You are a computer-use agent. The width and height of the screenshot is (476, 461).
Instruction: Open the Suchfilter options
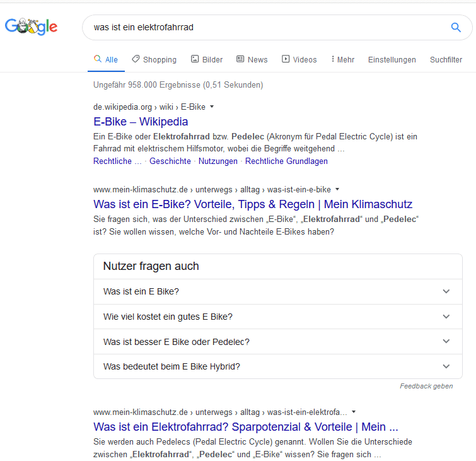(x=446, y=59)
